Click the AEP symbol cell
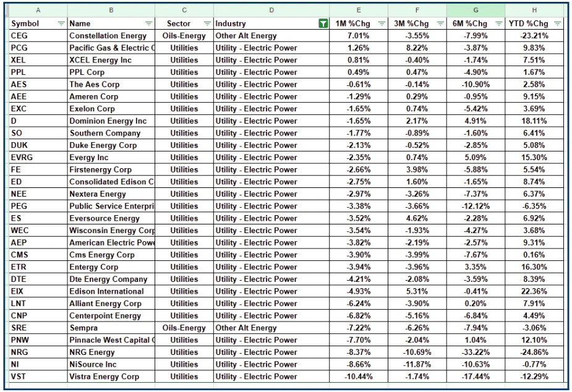The image size is (572, 392). [38, 242]
